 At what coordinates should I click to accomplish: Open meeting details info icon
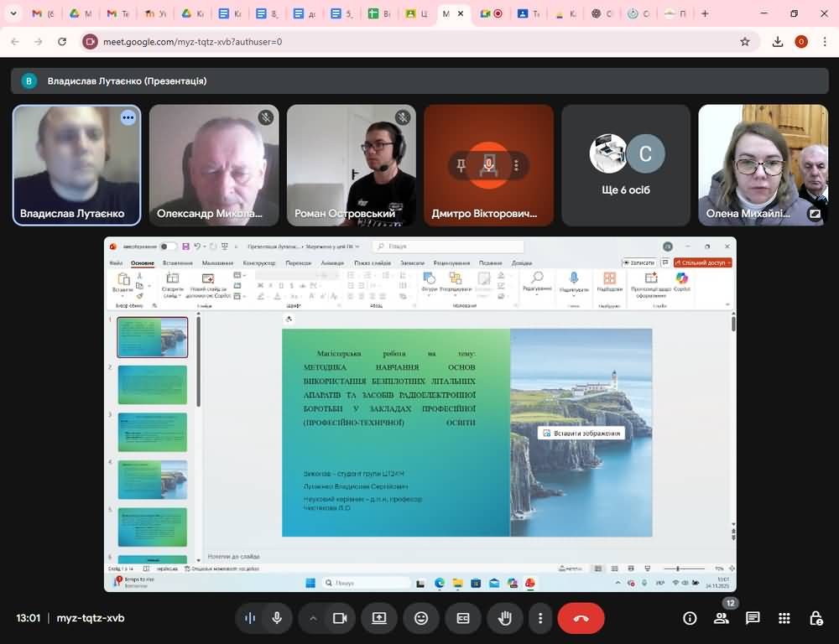tap(690, 618)
